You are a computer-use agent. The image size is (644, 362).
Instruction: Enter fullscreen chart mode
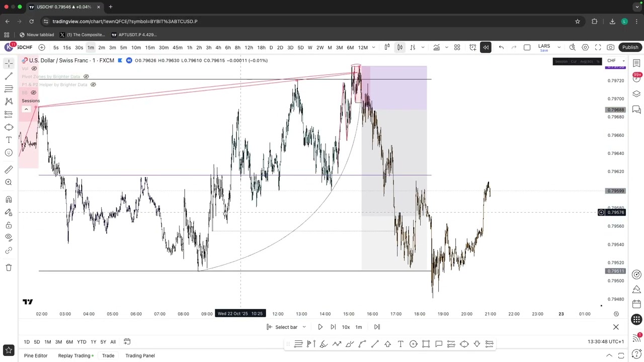(598, 47)
